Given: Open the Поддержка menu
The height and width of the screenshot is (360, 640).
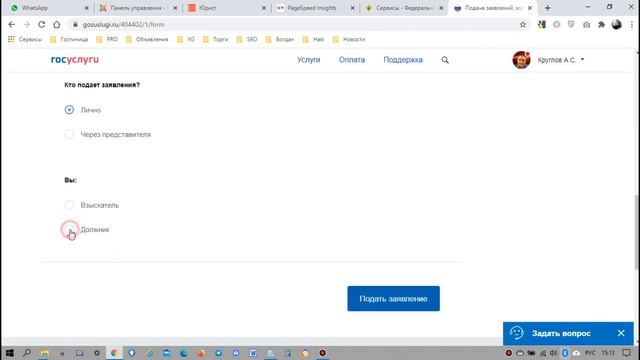Looking at the screenshot, I should coord(403,60).
